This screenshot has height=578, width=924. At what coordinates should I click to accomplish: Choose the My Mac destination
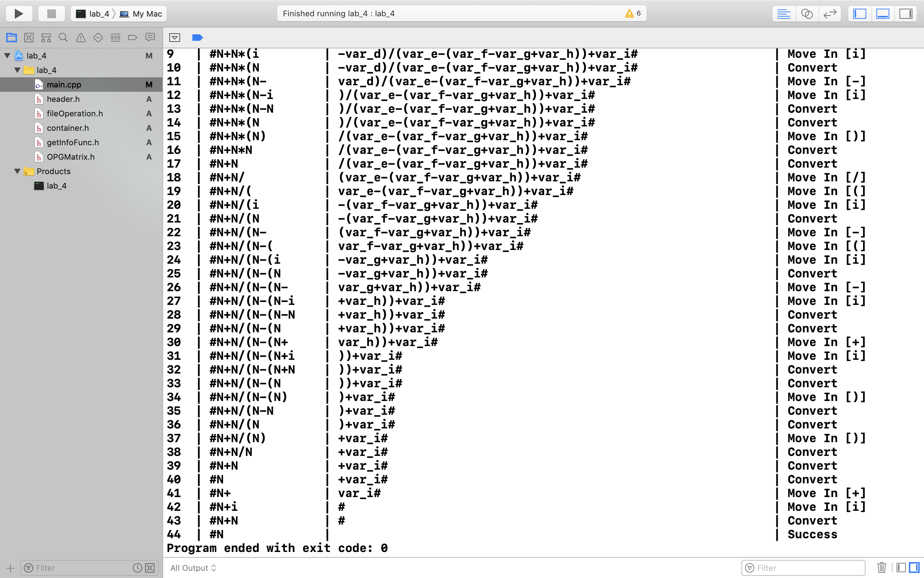[x=141, y=14]
